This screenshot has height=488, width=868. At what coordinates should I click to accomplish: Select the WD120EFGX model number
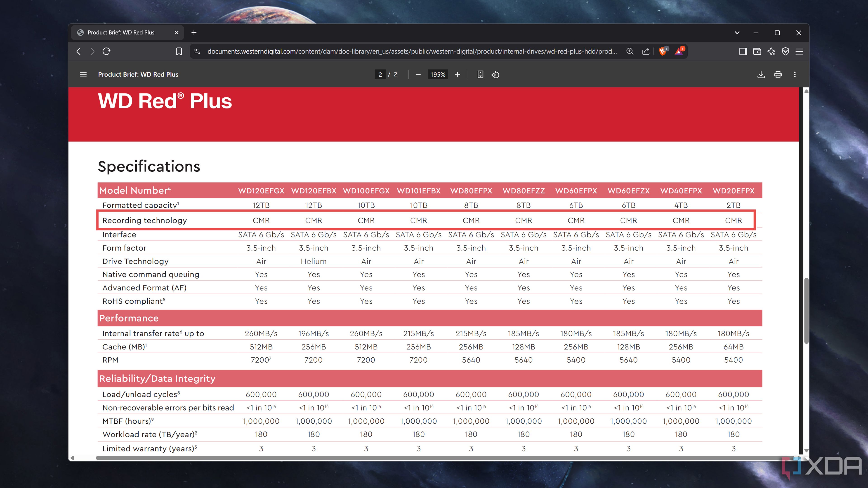coord(261,191)
